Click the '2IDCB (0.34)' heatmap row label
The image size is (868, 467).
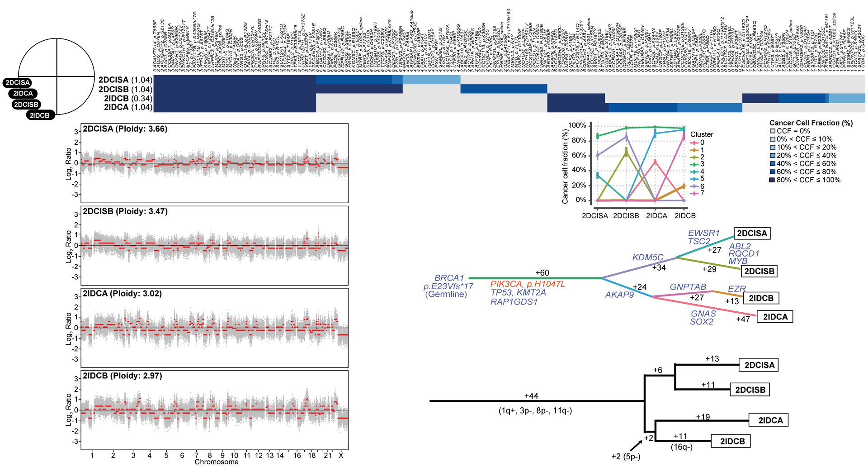click(128, 99)
